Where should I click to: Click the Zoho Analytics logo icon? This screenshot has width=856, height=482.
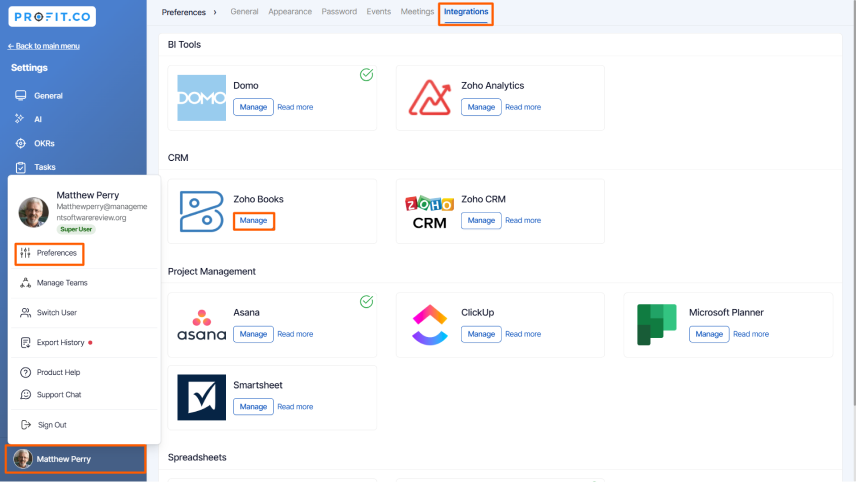point(430,98)
